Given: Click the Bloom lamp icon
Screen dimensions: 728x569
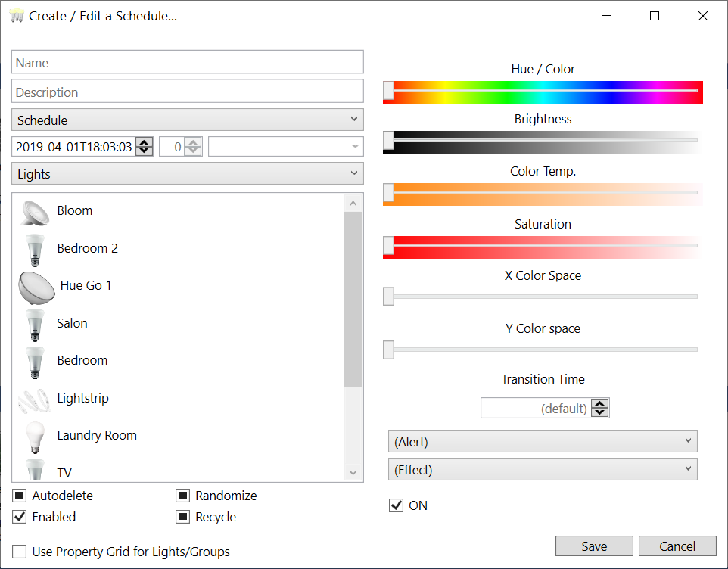Looking at the screenshot, I should tap(35, 213).
